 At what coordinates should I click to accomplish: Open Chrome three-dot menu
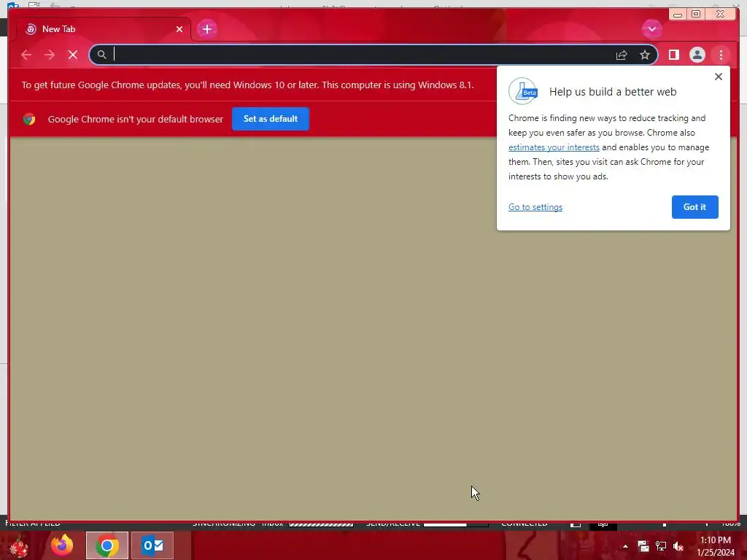point(721,55)
